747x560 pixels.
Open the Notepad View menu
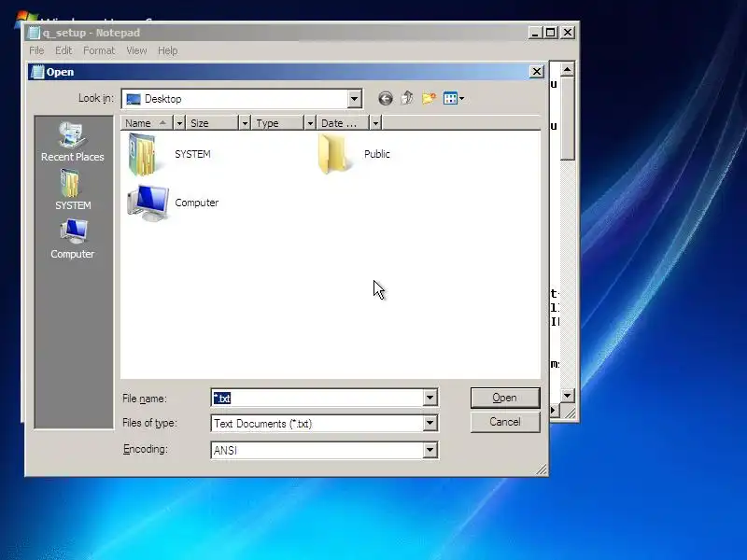[136, 50]
